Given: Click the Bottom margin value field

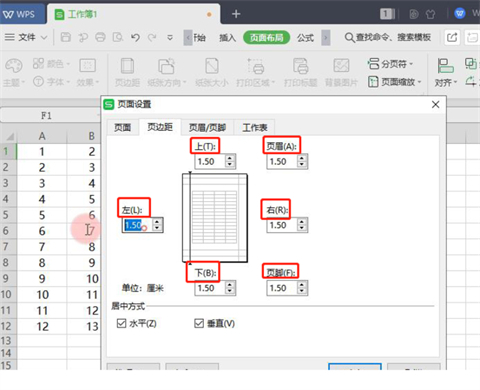Looking at the screenshot, I should click(210, 288).
